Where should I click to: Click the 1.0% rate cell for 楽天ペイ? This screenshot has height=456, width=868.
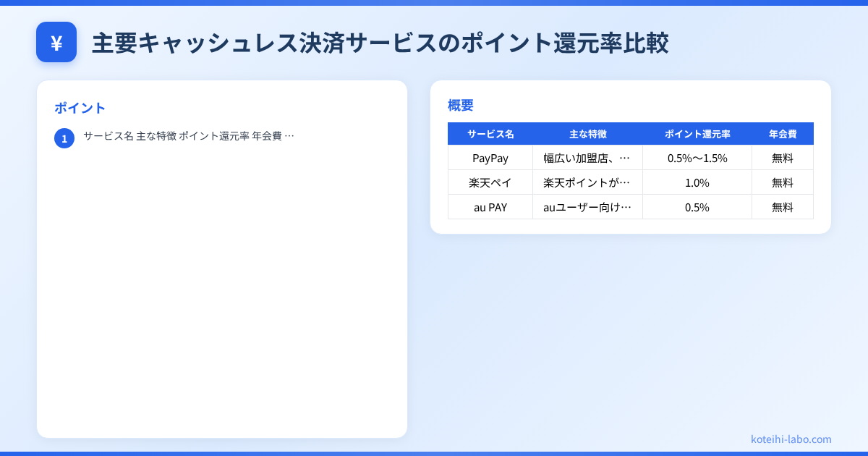(697, 182)
